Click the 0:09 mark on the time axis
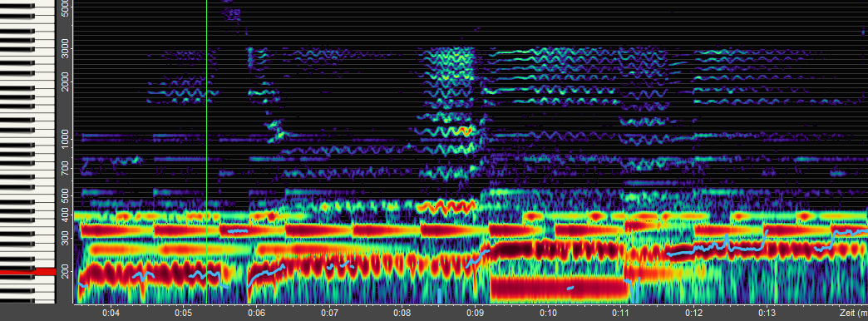Viewport: 868px width, 321px height. [475, 312]
